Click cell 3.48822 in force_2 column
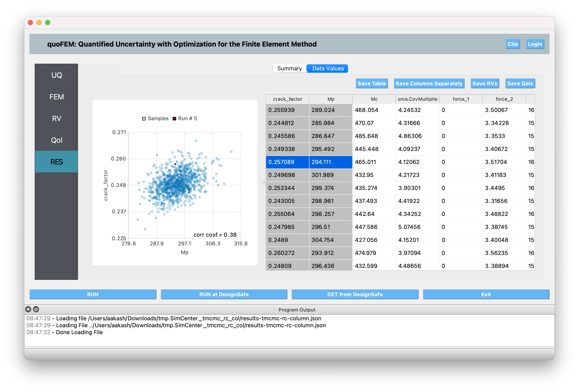Screen dimensions: 579x392 pos(504,214)
